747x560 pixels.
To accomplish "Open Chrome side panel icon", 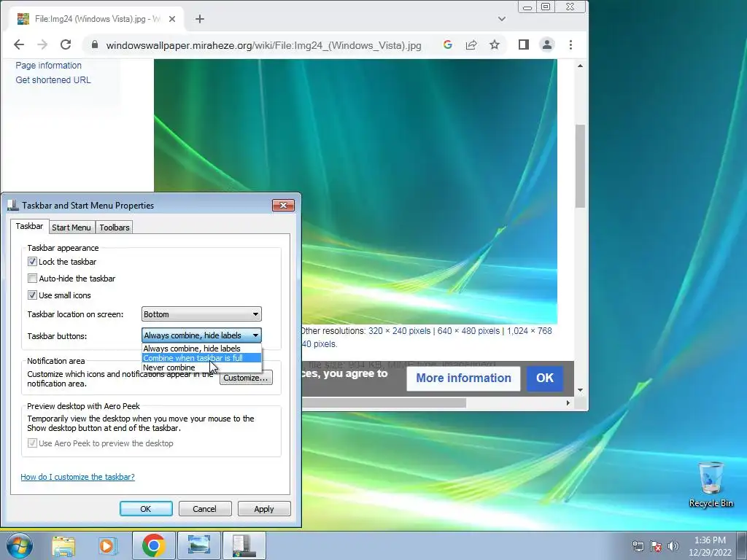I will pyautogui.click(x=524, y=44).
